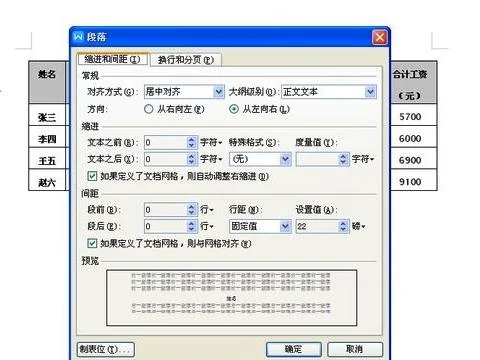This screenshot has height=360, width=480.
Task: Click the paragraph preview box
Action: tap(232, 298)
